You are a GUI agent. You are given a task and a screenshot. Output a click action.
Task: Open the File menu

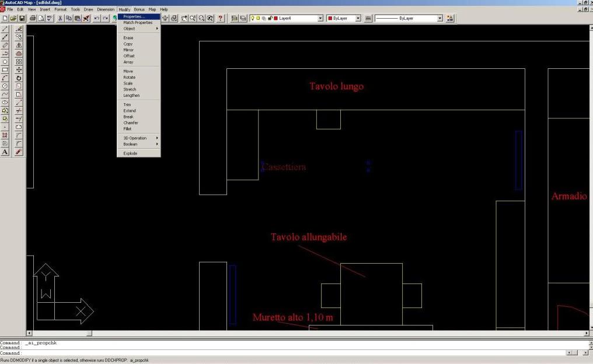[x=10, y=9]
